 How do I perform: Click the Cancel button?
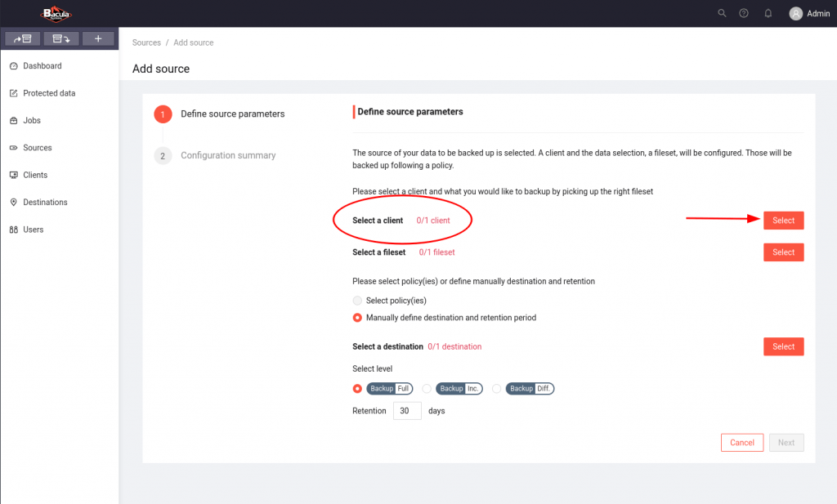741,443
